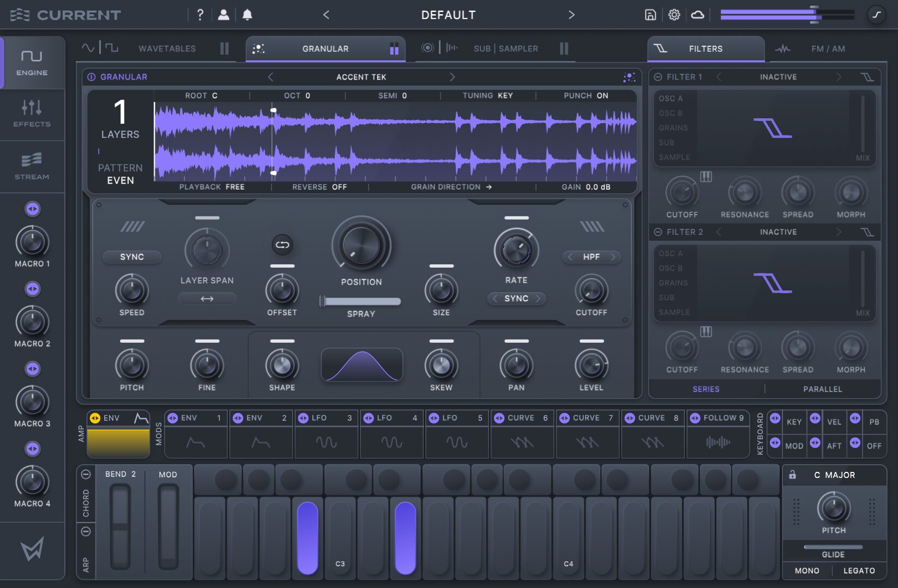Click the keyboard tracking icon in Filter 2
Screen dimensions: 898x588
tap(706, 331)
